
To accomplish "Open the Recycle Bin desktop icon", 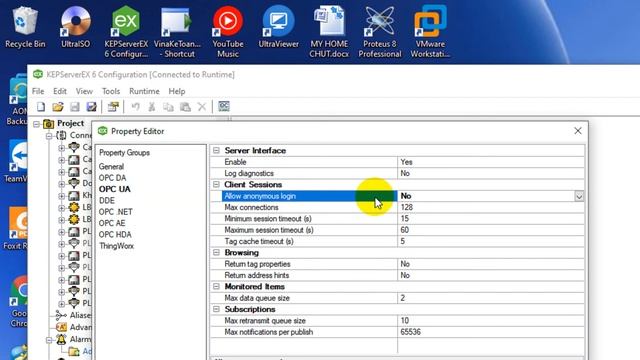I will tap(25, 28).
